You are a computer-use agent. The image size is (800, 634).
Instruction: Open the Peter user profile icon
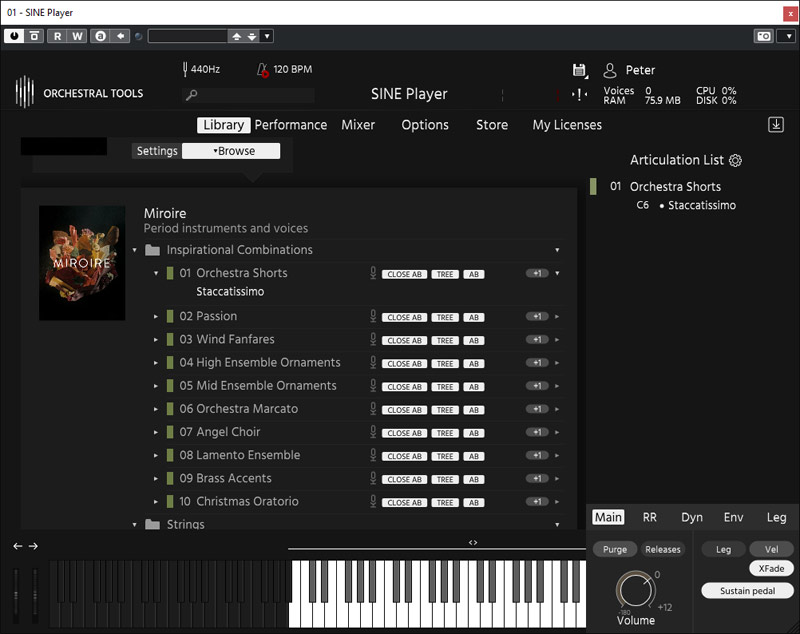pos(610,70)
